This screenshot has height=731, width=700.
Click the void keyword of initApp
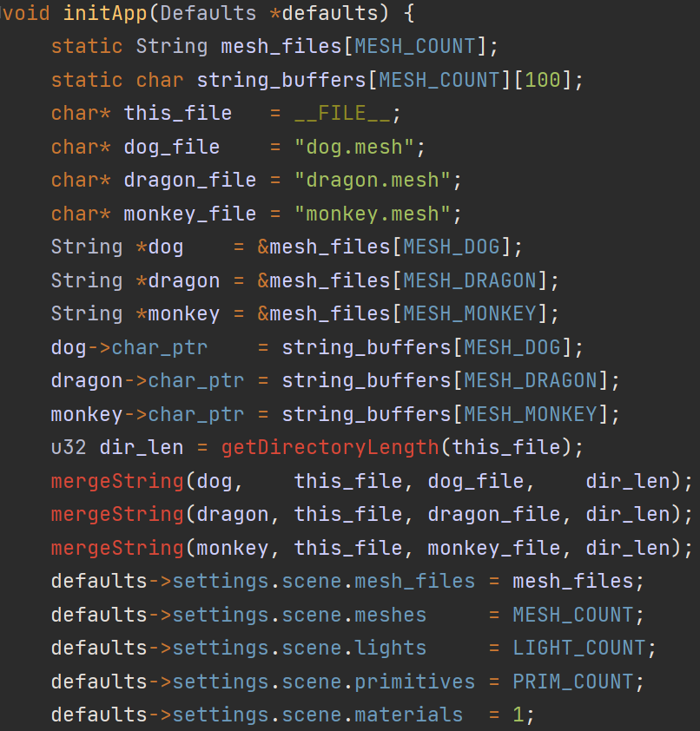[24, 13]
